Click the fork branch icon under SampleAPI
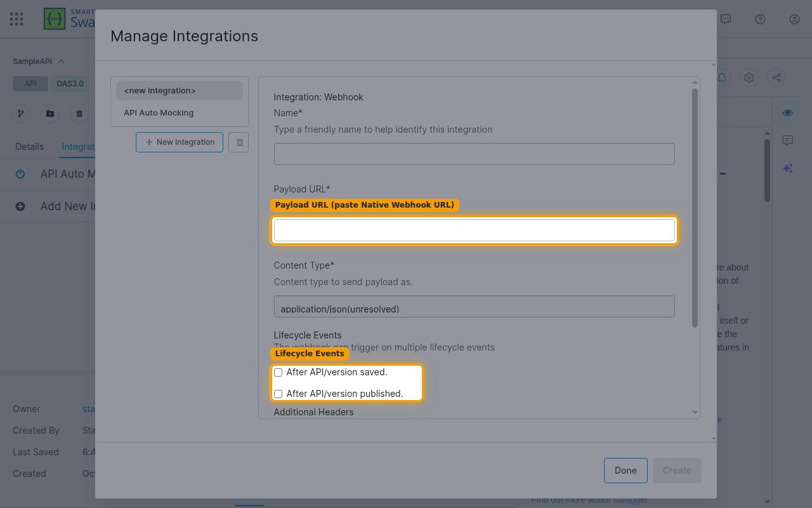This screenshot has height=508, width=812. pos(21,114)
